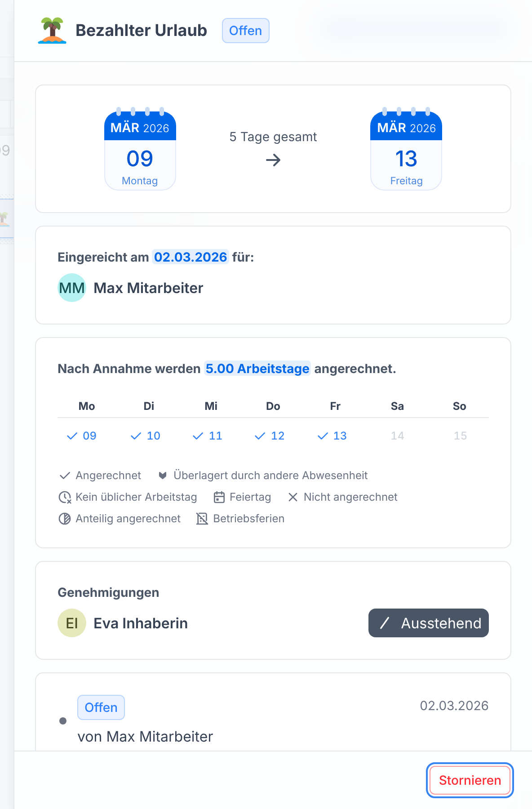532x809 pixels.
Task: Click the greyed-out day 15
Action: pos(460,436)
